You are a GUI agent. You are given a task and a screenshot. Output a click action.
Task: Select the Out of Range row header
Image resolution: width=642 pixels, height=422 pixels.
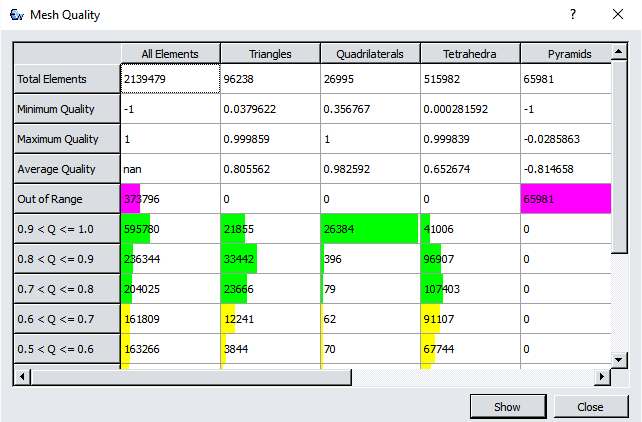tap(66, 199)
